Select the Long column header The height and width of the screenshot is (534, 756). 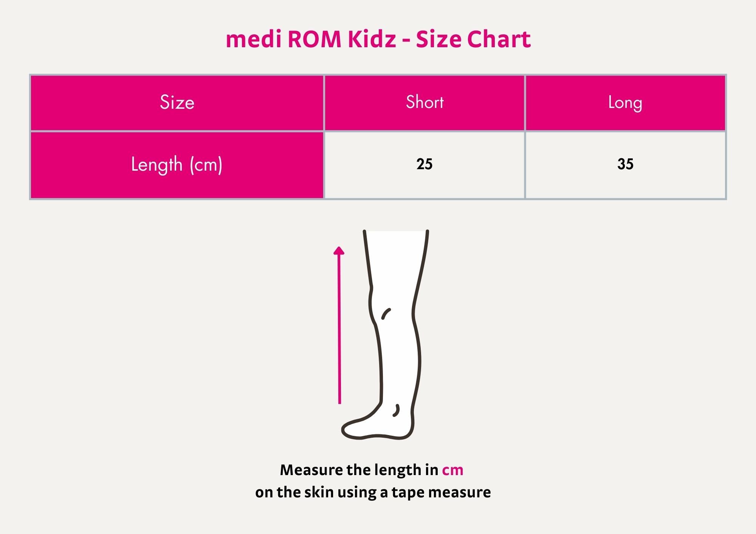click(625, 102)
